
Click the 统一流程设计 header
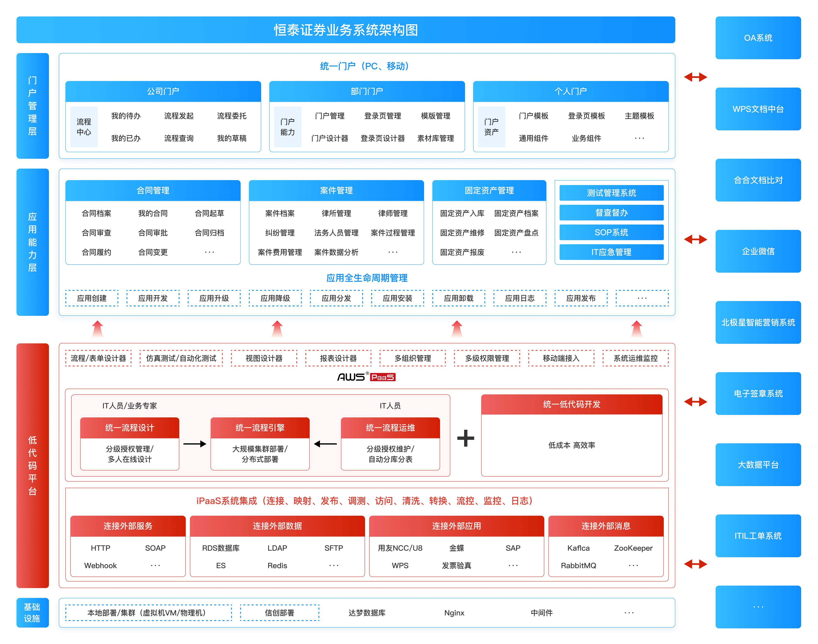pos(129,427)
